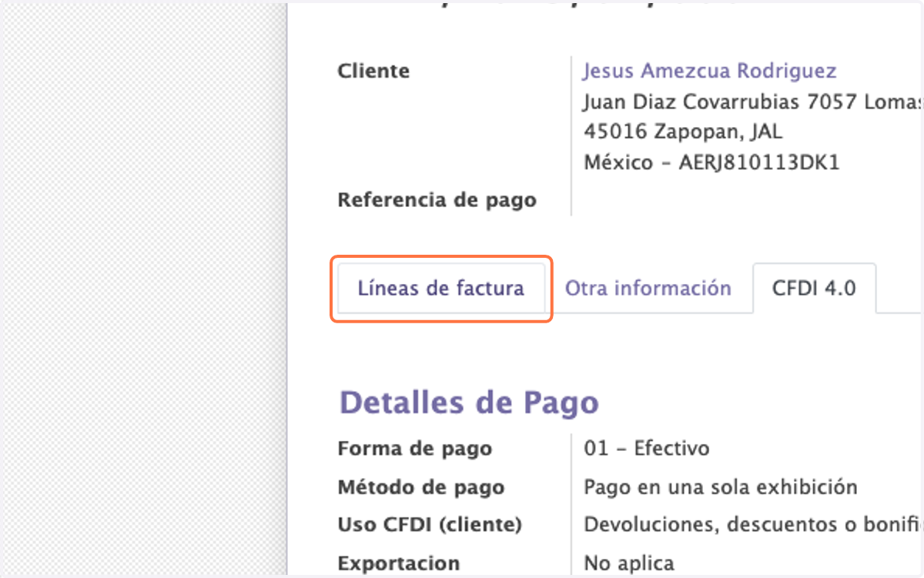Open customer link Jesus Amezcua Rodriguez

click(710, 72)
